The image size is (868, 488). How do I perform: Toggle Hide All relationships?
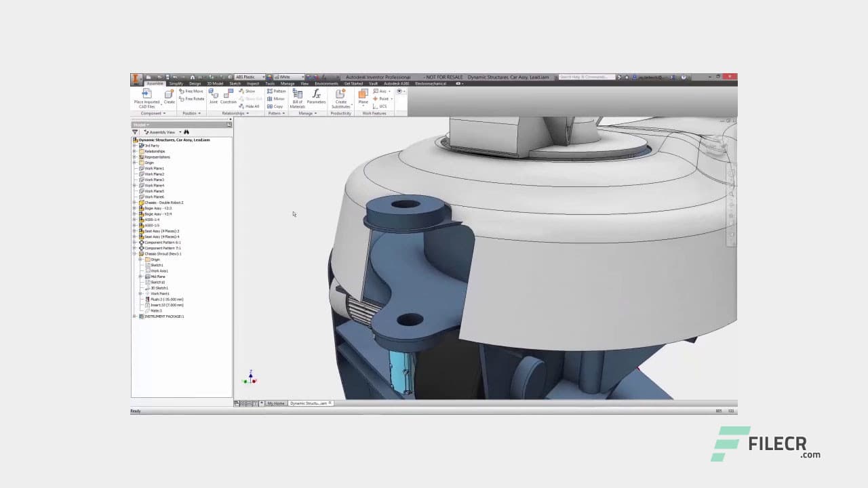pyautogui.click(x=250, y=106)
